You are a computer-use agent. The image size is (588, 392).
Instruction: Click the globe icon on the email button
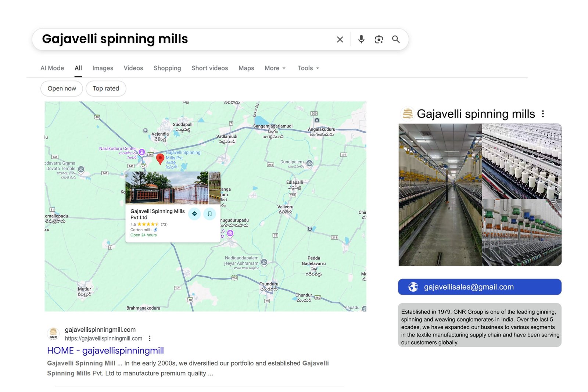[x=414, y=287]
